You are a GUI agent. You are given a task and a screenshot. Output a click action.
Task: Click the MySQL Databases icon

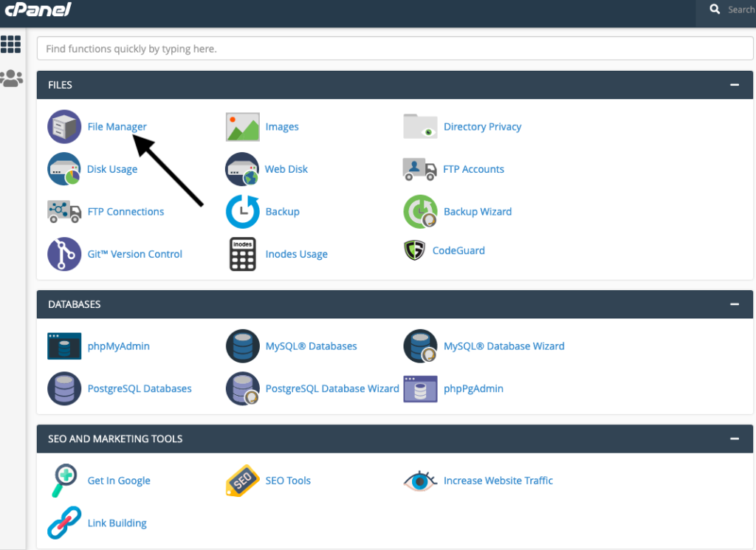pyautogui.click(x=242, y=346)
